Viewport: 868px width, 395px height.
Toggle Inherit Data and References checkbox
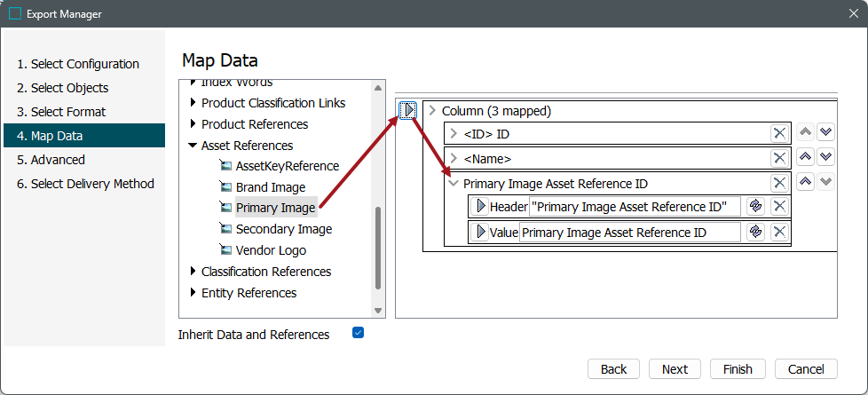point(359,333)
